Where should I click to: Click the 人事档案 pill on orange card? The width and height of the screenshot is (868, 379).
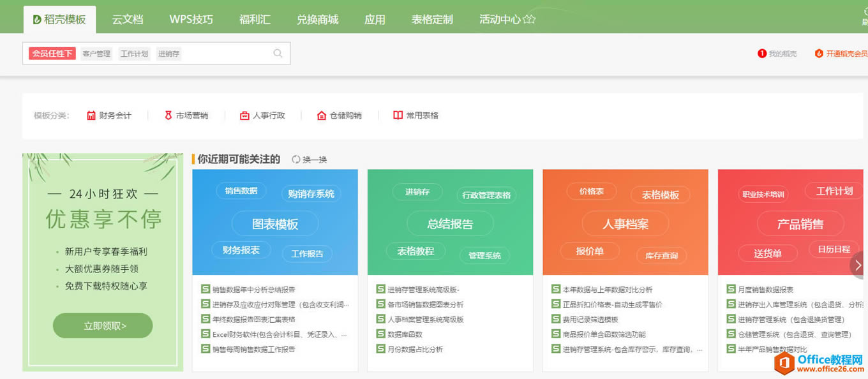pyautogui.click(x=625, y=224)
